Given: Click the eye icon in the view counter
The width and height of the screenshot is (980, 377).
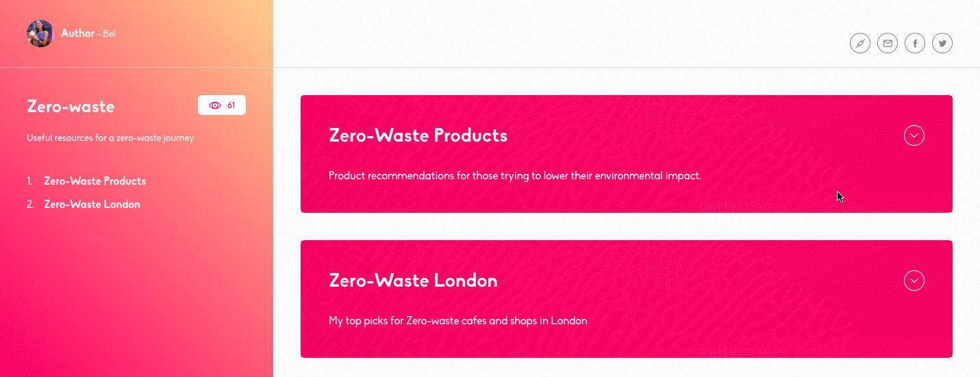Looking at the screenshot, I should [215, 105].
